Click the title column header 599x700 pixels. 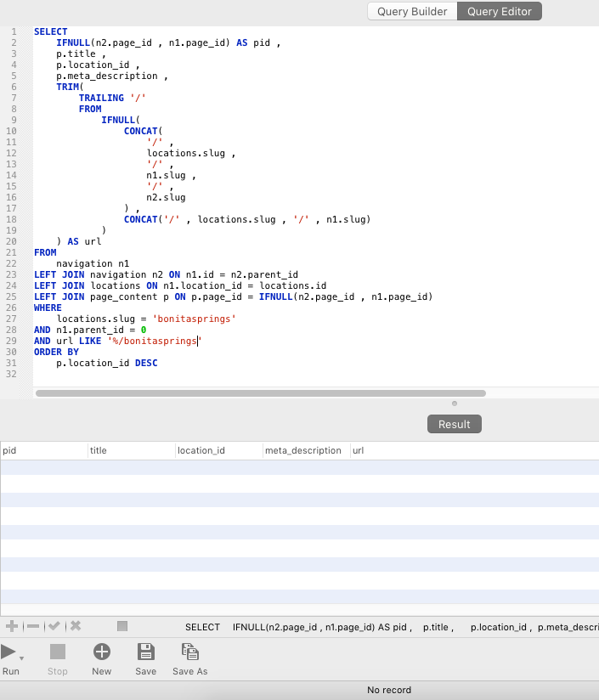pyautogui.click(x=131, y=450)
